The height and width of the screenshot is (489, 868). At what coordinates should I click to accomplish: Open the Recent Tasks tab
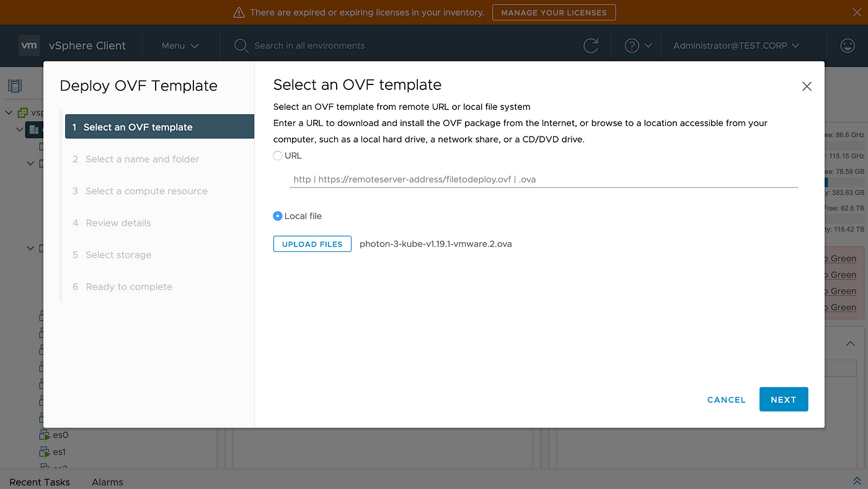(x=40, y=482)
